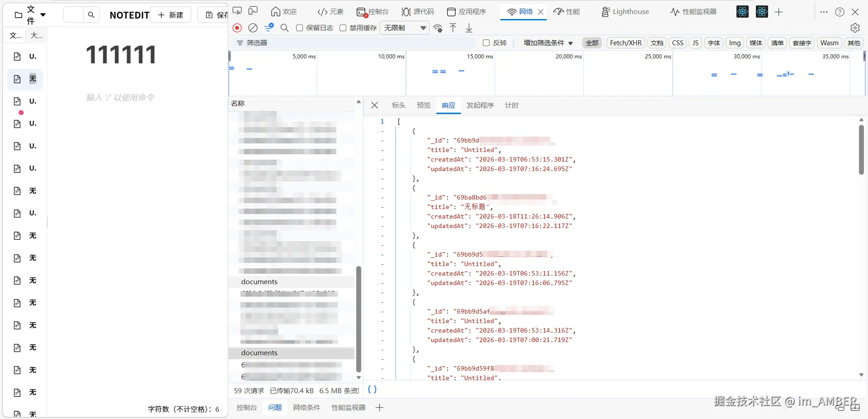Filter requests by 字体

[714, 43]
